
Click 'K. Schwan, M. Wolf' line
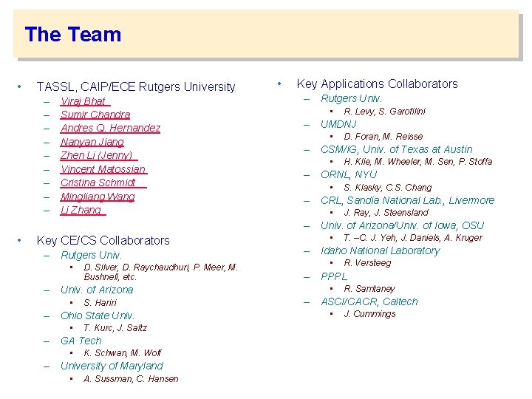pyautogui.click(x=123, y=353)
